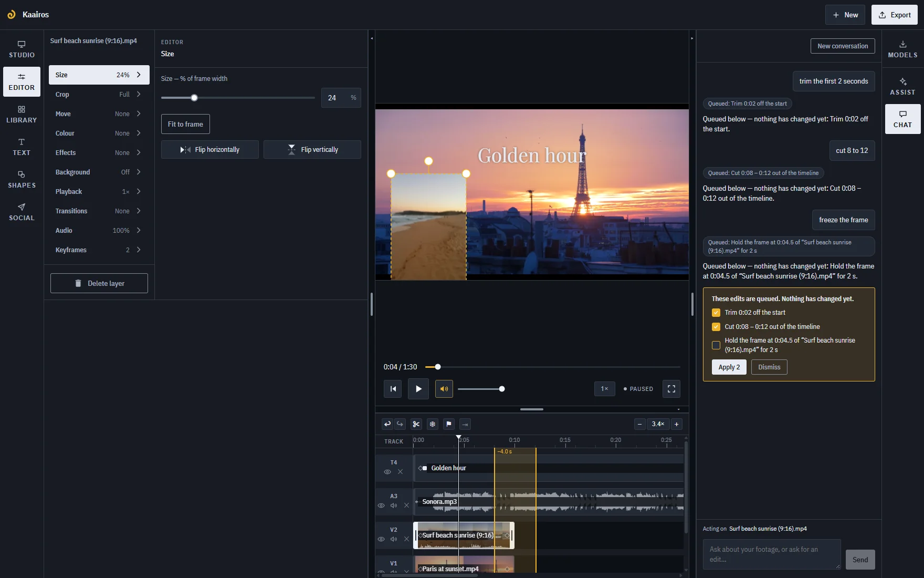The width and height of the screenshot is (924, 578).
Task: Click Apply 2 queued edits
Action: (x=729, y=367)
